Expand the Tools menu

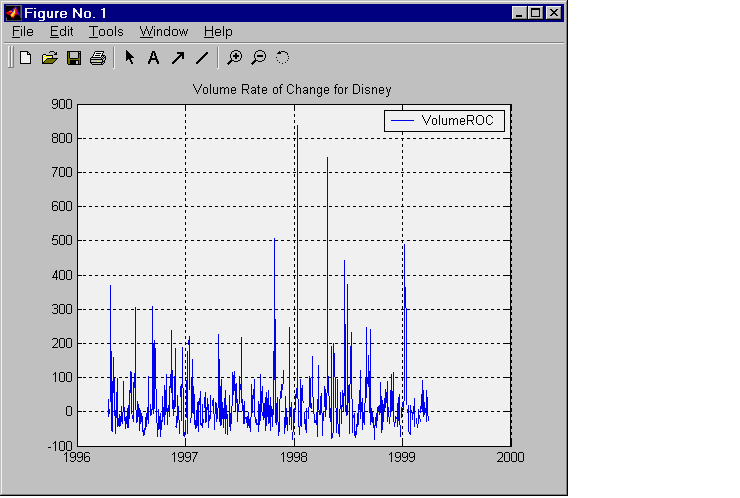tap(106, 32)
